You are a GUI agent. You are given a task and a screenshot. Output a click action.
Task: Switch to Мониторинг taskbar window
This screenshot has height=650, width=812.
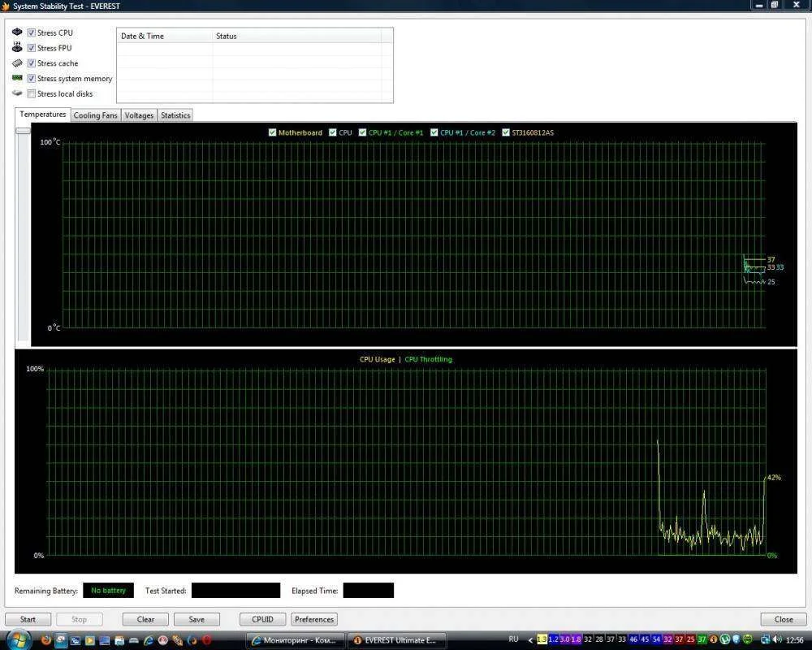click(x=296, y=640)
